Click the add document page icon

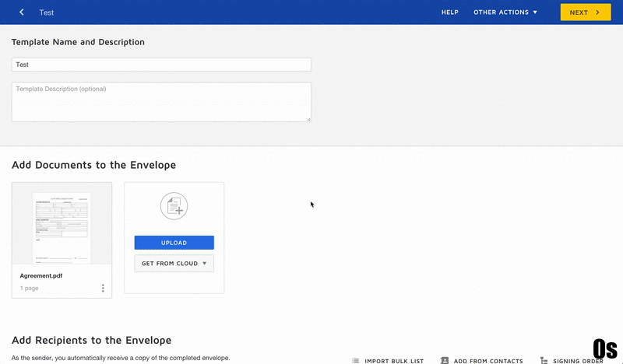pyautogui.click(x=174, y=206)
